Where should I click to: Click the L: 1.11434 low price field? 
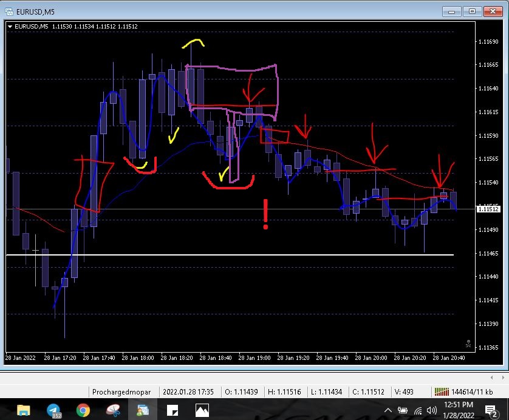326,392
